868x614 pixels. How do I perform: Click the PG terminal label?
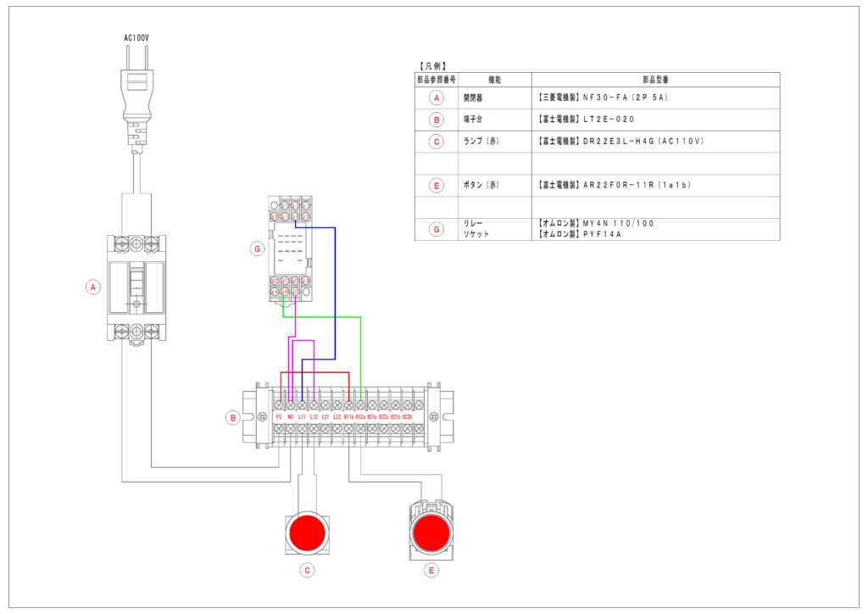click(x=279, y=416)
